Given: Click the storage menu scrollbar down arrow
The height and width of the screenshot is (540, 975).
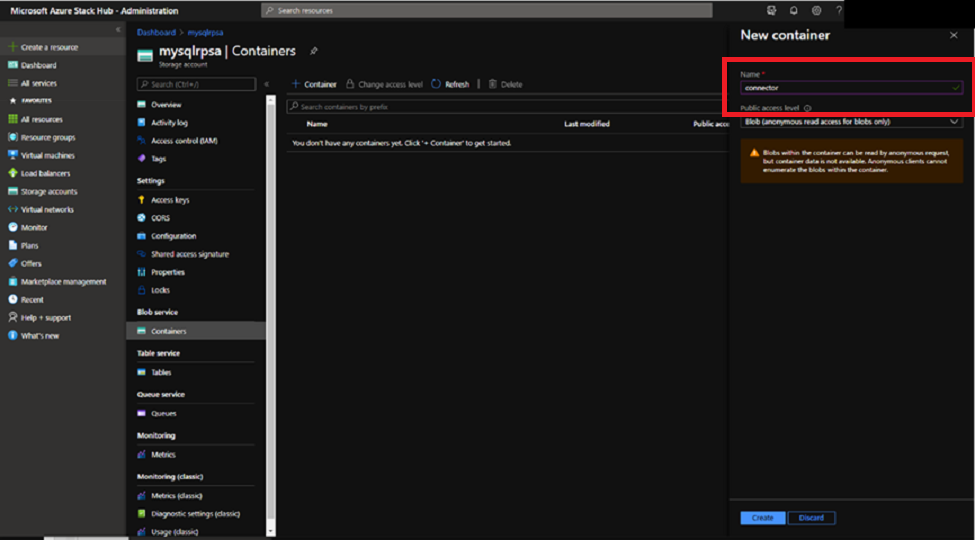Looking at the screenshot, I should [270, 531].
